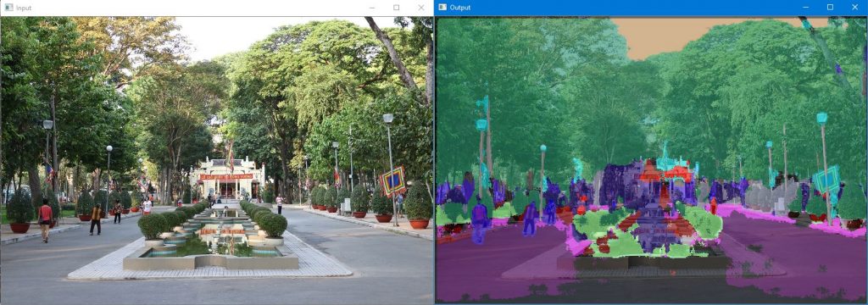Viewport: 868px width, 305px height.
Task: Minimize the Input window
Action: [371, 8]
